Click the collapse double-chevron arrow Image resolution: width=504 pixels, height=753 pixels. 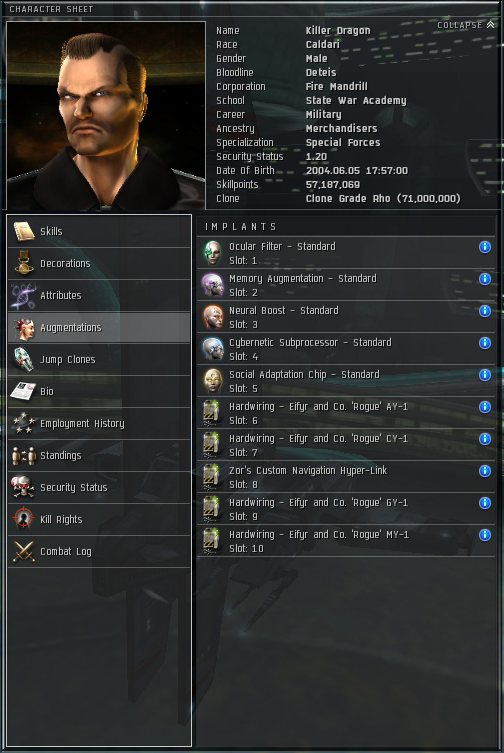490,24
